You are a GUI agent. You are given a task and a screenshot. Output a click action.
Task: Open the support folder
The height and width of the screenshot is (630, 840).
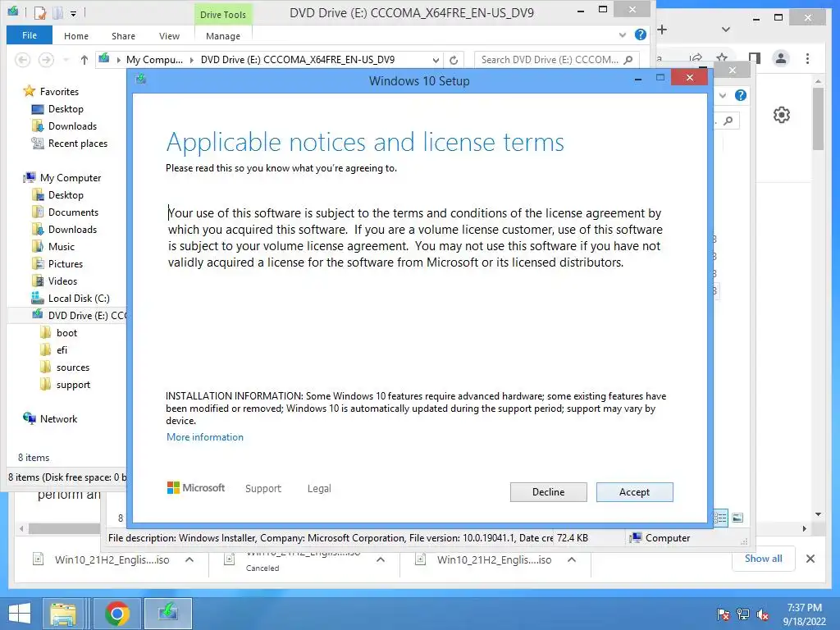point(73,385)
